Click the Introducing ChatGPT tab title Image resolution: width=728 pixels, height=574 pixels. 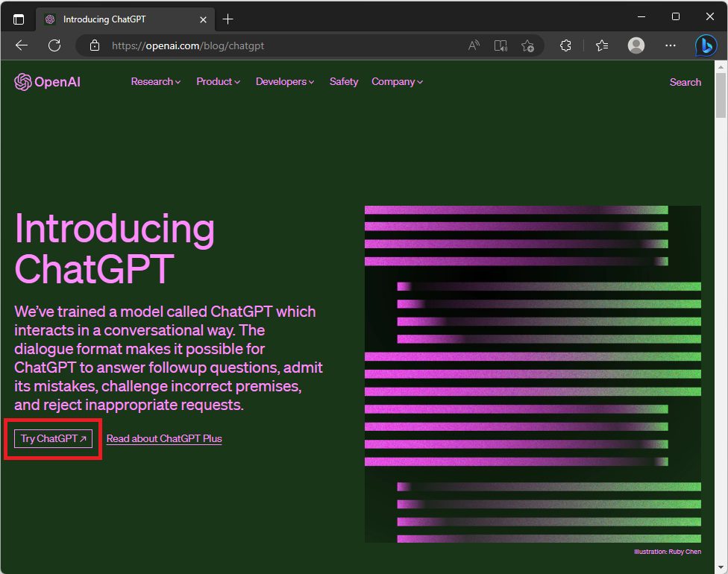tap(104, 19)
